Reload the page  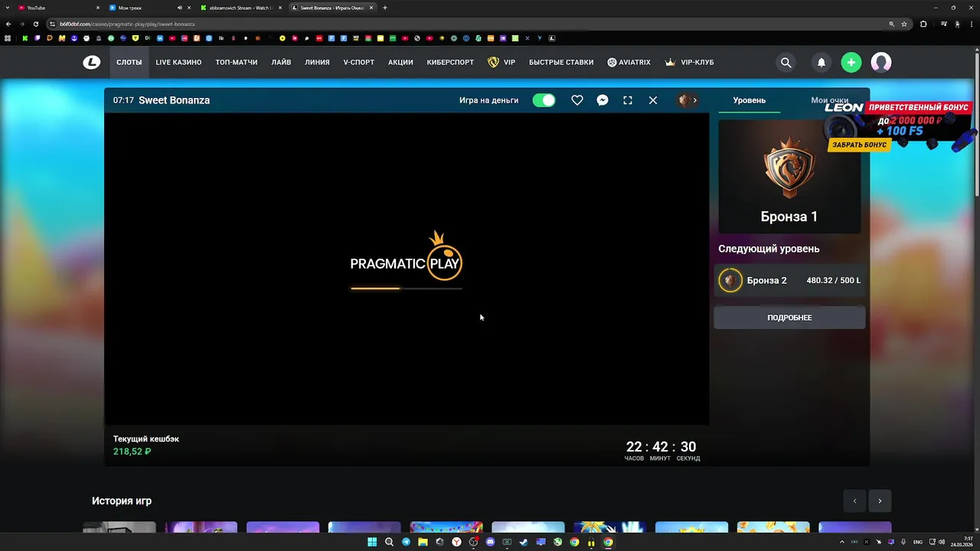point(35,24)
